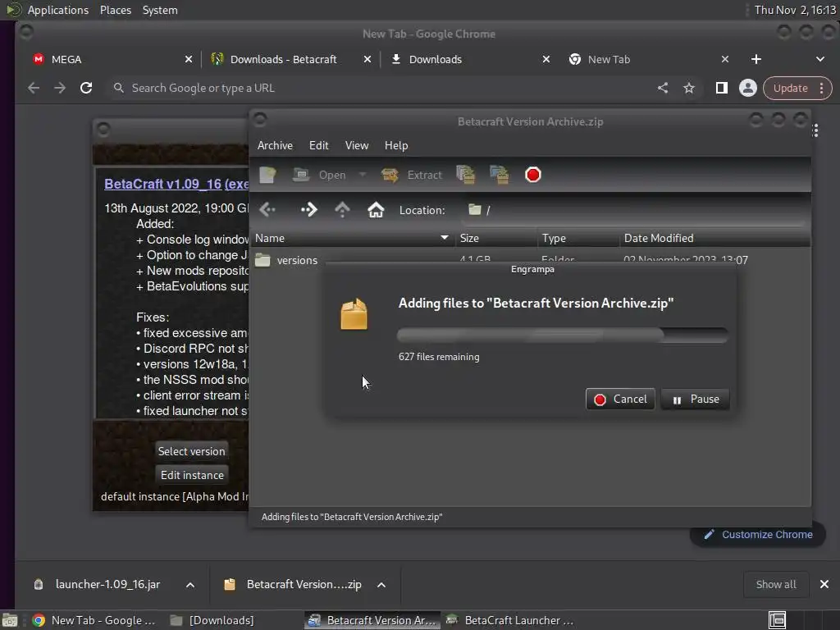Image resolution: width=840 pixels, height=630 pixels.
Task: Click the new archive icon in Engrampa toolbar
Action: pos(267,175)
